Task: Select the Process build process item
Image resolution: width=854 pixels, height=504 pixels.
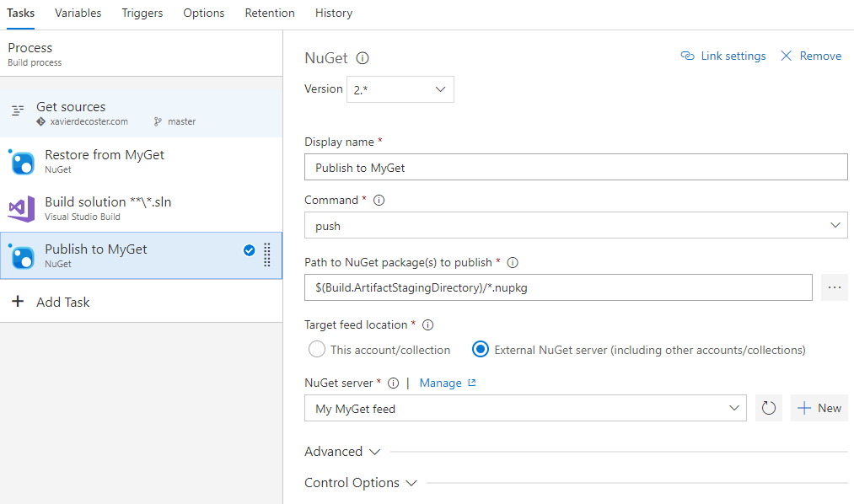Action: tap(141, 53)
